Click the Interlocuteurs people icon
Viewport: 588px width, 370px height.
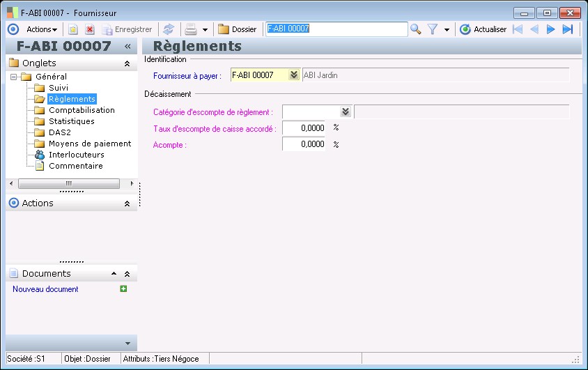40,155
